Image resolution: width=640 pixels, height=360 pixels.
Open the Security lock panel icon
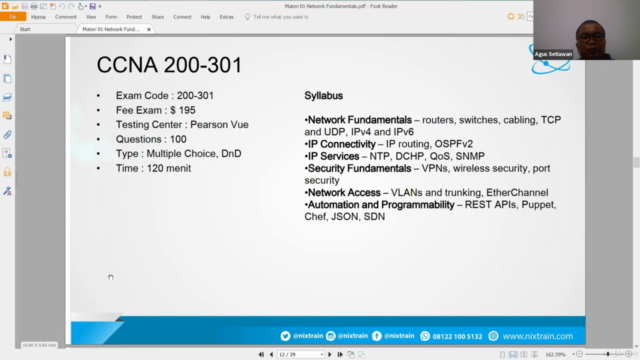[x=7, y=172]
